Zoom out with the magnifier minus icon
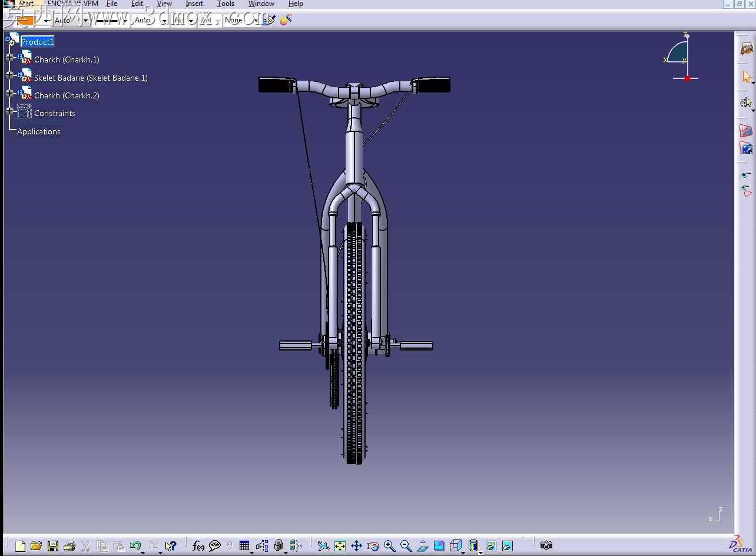This screenshot has width=756, height=556. point(406,546)
